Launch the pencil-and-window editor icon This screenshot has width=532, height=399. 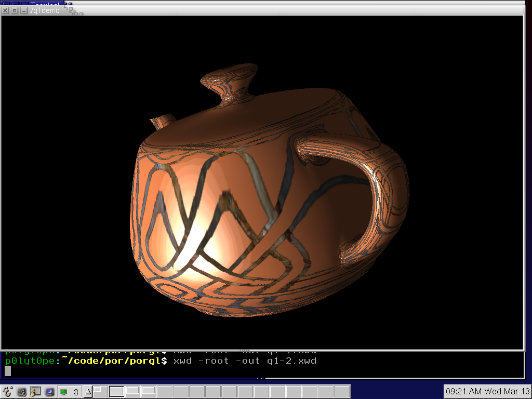tap(35, 392)
